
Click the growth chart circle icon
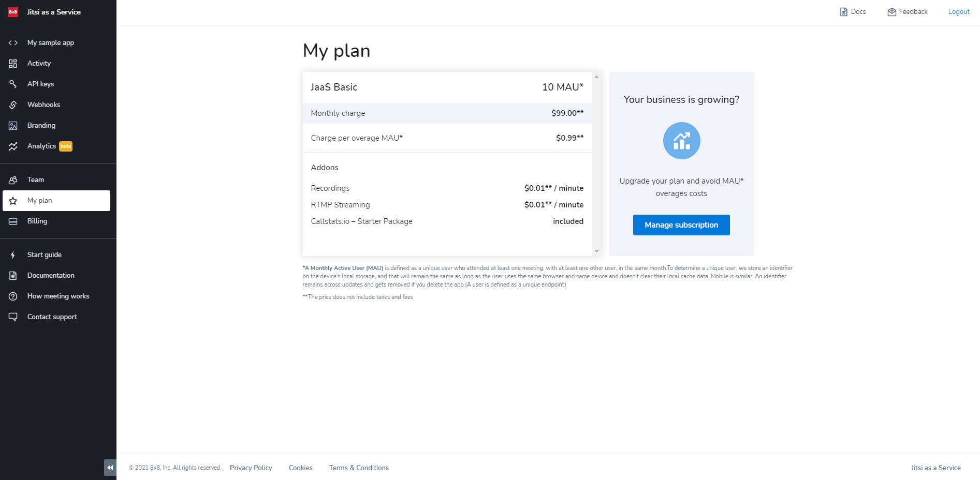(x=681, y=141)
